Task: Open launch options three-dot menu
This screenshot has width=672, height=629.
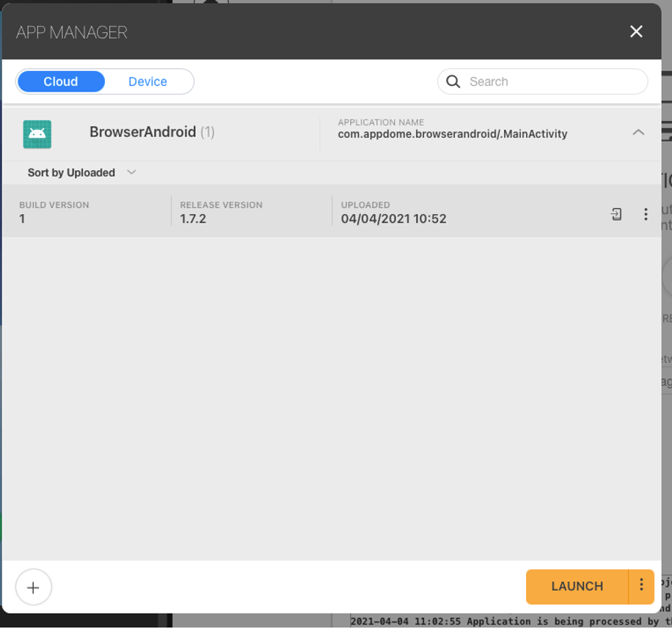Action: pos(641,585)
